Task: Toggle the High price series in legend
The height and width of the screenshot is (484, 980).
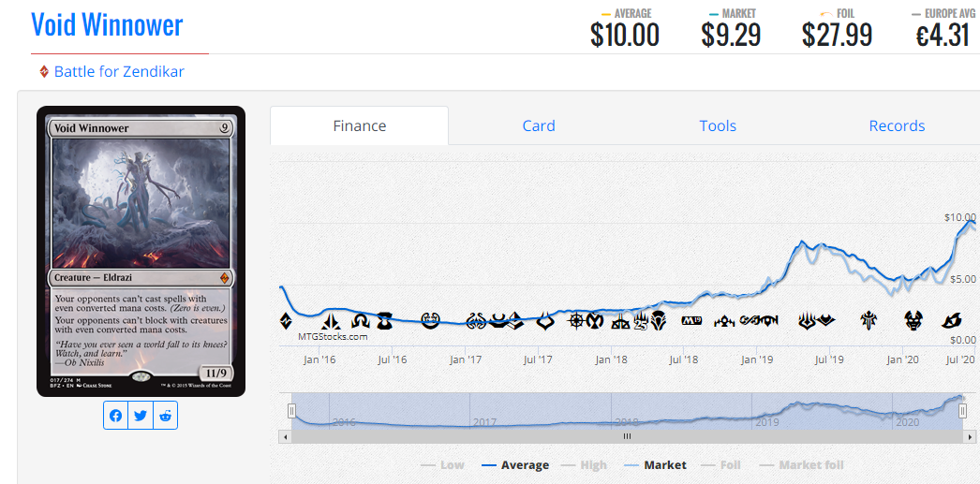Action: [x=584, y=464]
